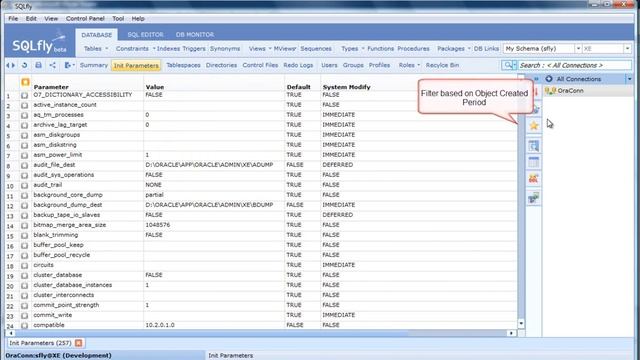The height and width of the screenshot is (360, 640).
Task: Click the horizontal scrollbar left arrow
Action: [11, 333]
